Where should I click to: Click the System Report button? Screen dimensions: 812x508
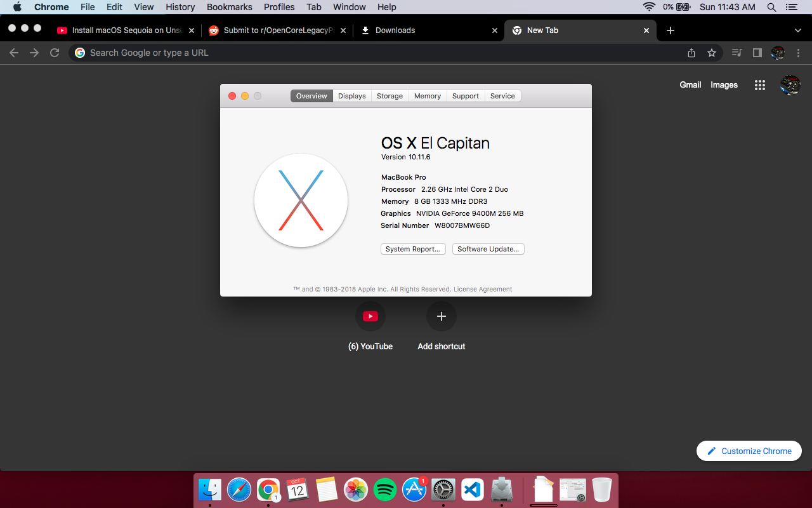[x=413, y=249]
